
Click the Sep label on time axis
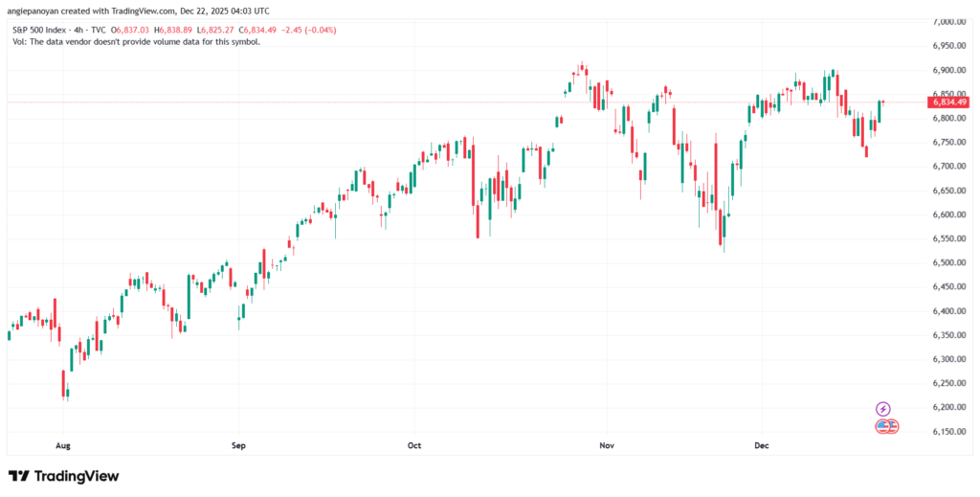[238, 445]
